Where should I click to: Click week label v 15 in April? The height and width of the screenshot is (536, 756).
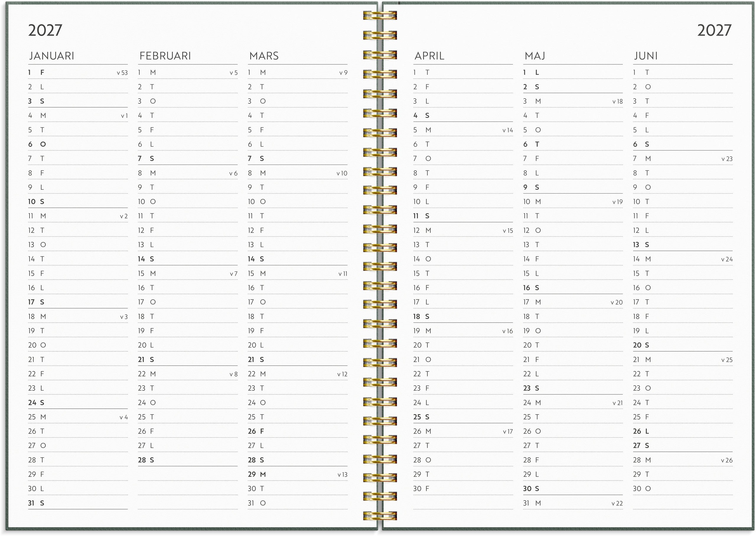pyautogui.click(x=508, y=231)
